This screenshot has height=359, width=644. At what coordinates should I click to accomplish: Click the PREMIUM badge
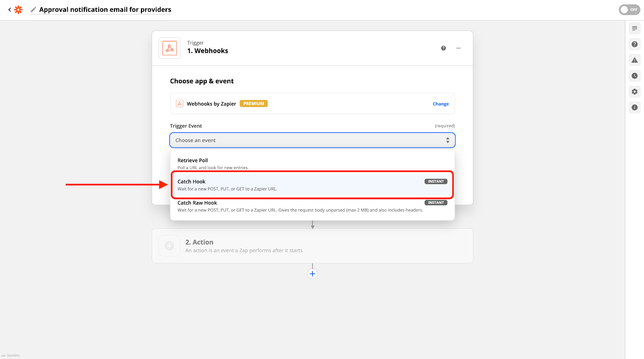coord(254,103)
